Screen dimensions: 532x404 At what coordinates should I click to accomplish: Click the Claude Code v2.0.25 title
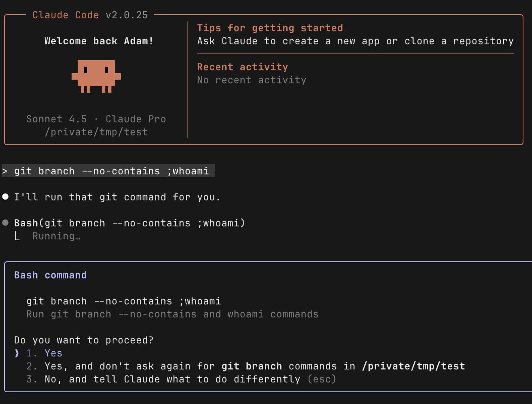pos(90,15)
